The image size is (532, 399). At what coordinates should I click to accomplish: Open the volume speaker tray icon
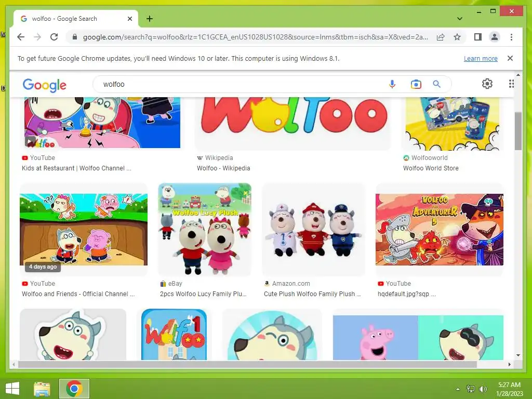[x=483, y=389]
